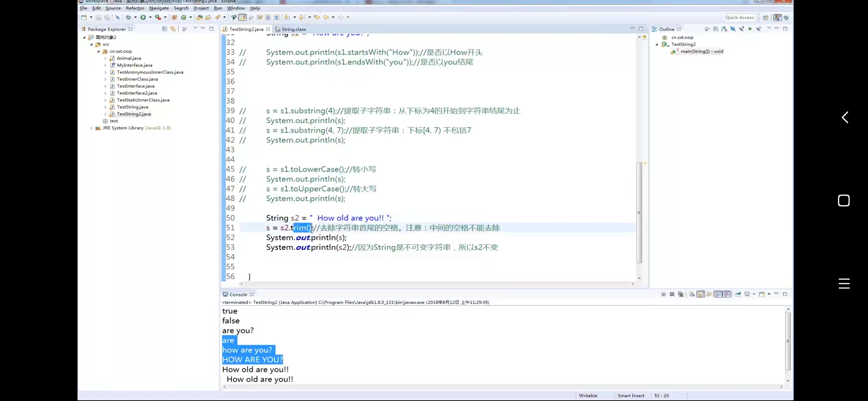This screenshot has width=868, height=401.
Task: Click Remove All Terminated Launches icon
Action: pos(681,294)
